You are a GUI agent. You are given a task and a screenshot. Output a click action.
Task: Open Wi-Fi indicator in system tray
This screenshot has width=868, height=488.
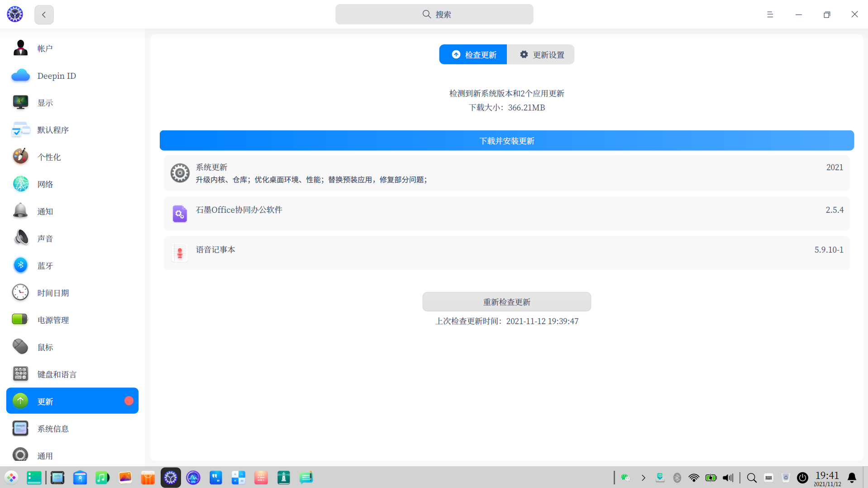point(694,477)
